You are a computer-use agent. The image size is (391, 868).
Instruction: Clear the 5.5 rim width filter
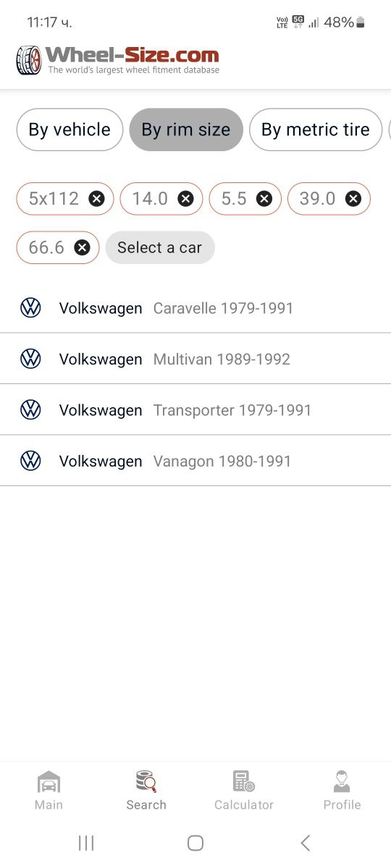264,199
